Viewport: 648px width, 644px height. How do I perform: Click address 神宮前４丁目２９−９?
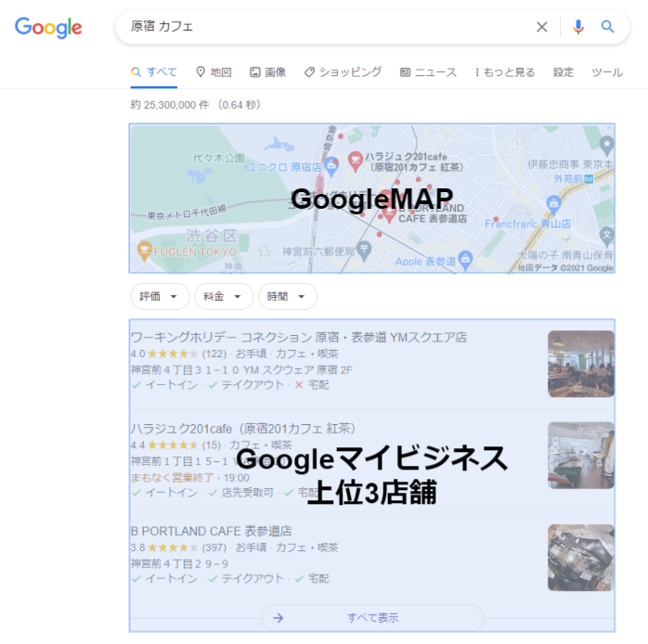pyautogui.click(x=179, y=564)
